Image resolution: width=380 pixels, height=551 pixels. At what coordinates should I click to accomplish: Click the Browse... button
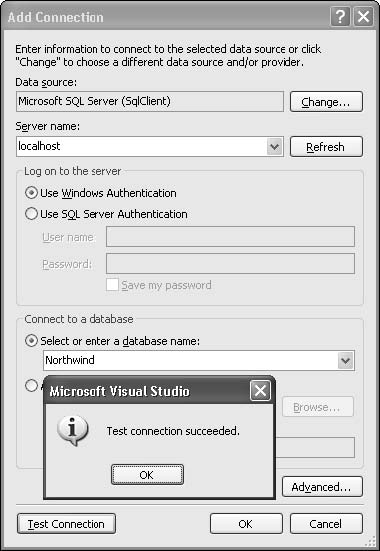click(x=318, y=407)
